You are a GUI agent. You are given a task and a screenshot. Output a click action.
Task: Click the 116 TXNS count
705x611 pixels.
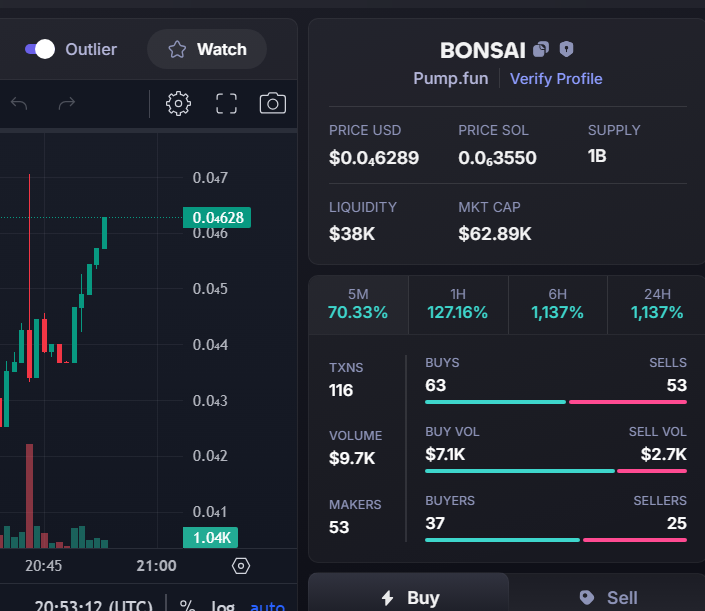point(341,390)
